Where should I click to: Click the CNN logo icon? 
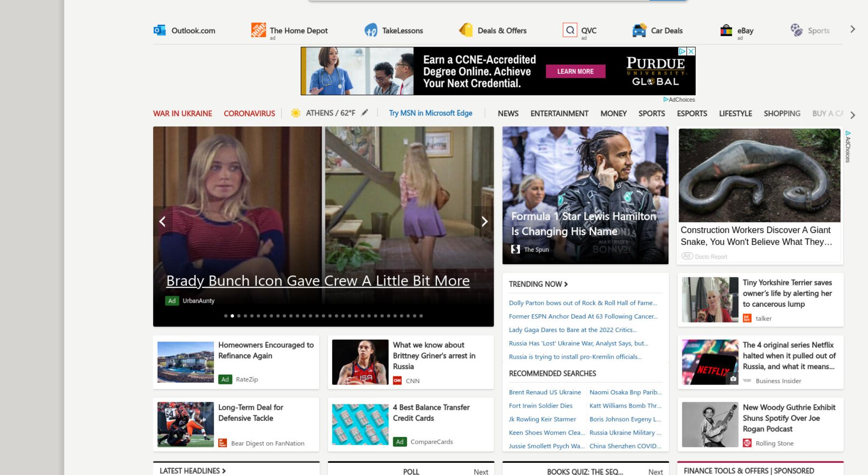click(x=397, y=380)
